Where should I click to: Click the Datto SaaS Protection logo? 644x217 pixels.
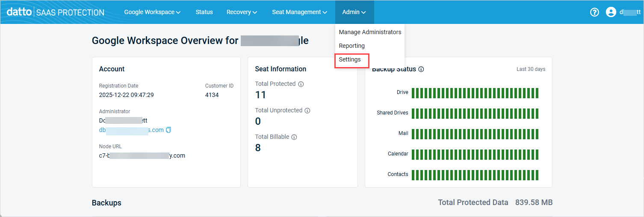point(56,12)
